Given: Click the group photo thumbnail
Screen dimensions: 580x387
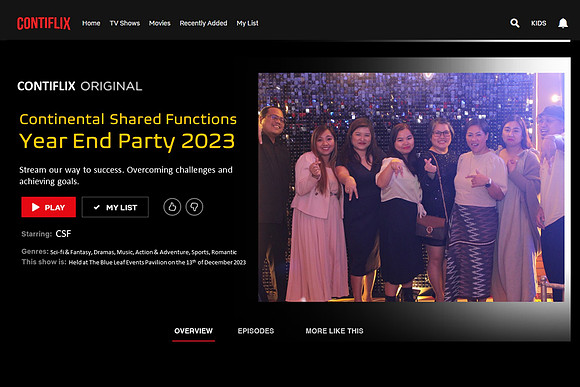Looking at the screenshot, I should coord(411,187).
